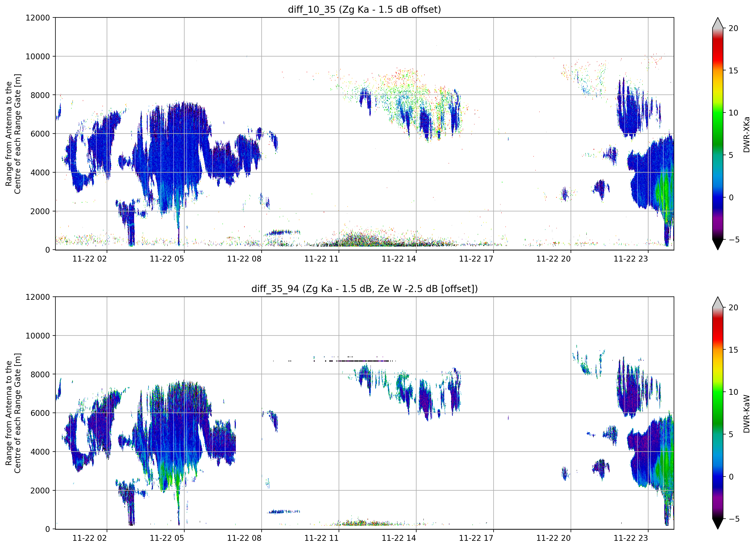Click "11-22 20" tick label under diff_10_35 plot
The width and height of the screenshot is (756, 548).
[553, 259]
